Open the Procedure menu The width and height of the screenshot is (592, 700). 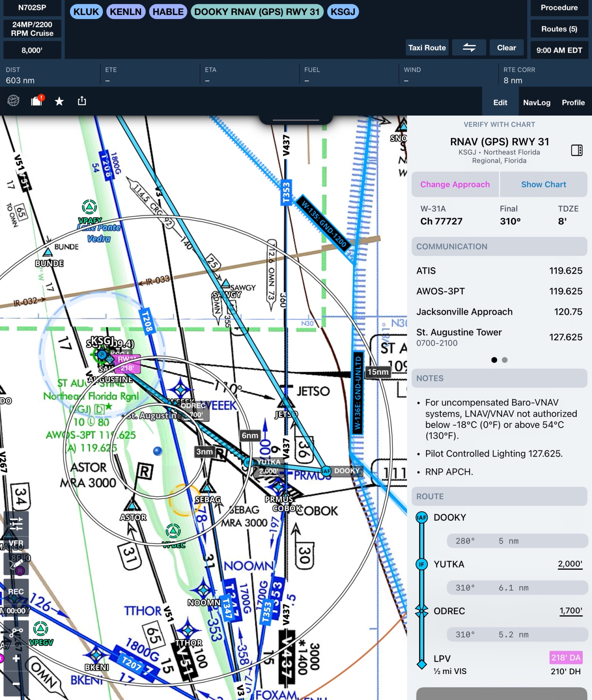click(559, 8)
